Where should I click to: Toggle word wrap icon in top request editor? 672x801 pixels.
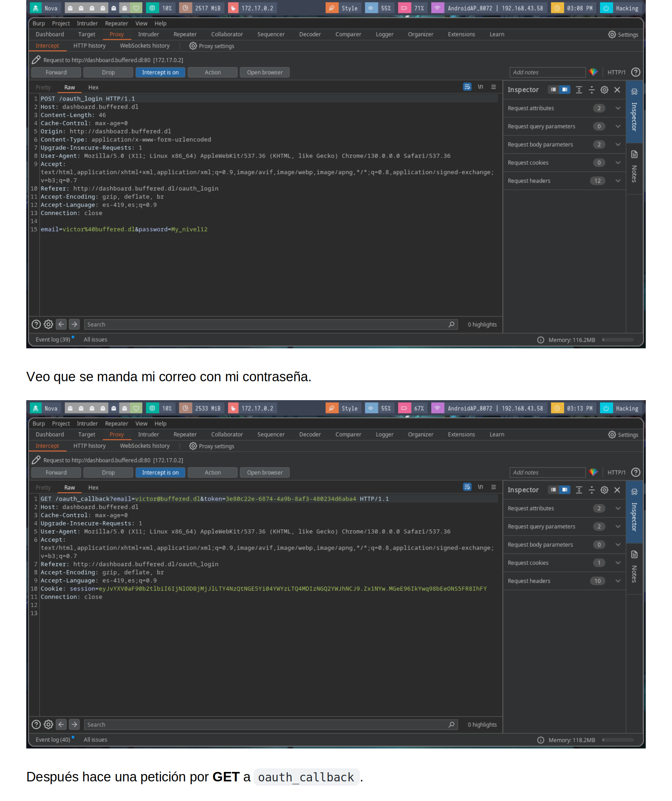click(x=467, y=87)
